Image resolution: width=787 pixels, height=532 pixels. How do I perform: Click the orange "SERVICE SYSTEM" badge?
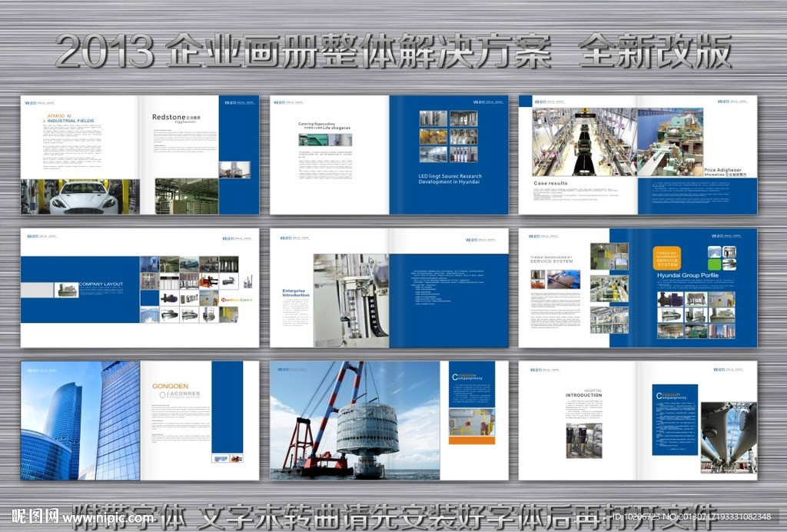click(x=667, y=258)
